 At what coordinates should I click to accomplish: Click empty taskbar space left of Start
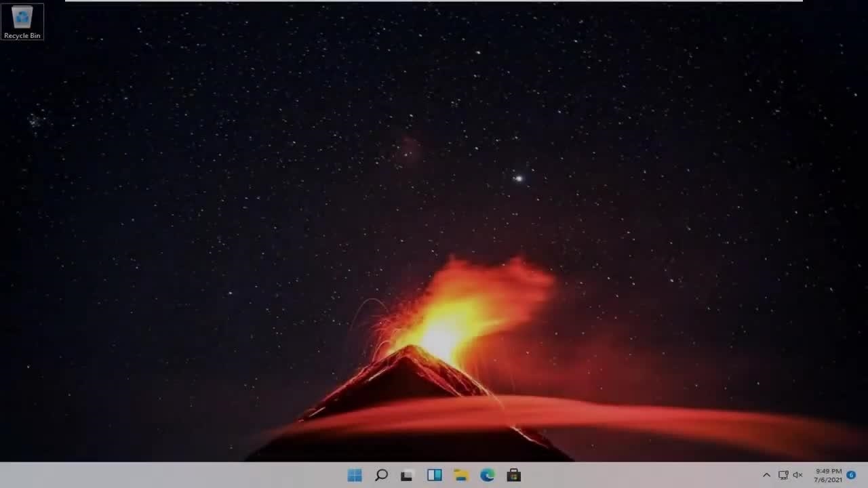coord(170,475)
